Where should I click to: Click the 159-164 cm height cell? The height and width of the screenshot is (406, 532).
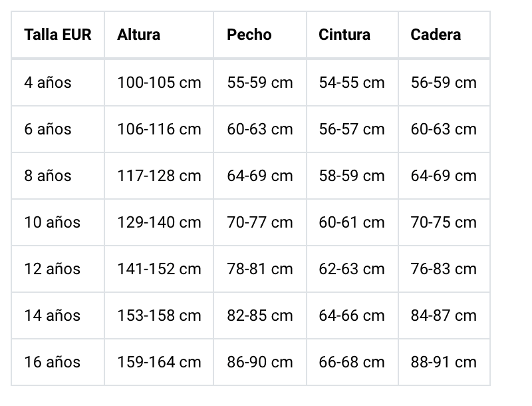pos(159,362)
